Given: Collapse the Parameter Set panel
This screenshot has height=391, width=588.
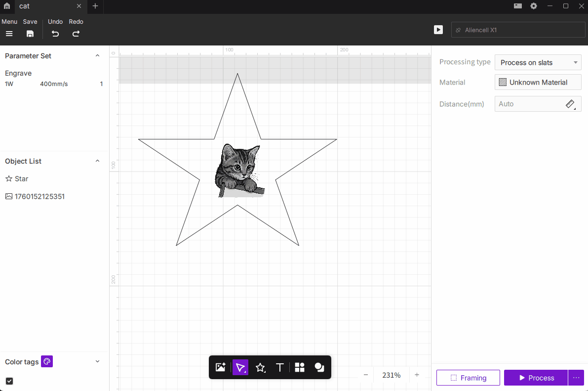Looking at the screenshot, I should coord(97,56).
